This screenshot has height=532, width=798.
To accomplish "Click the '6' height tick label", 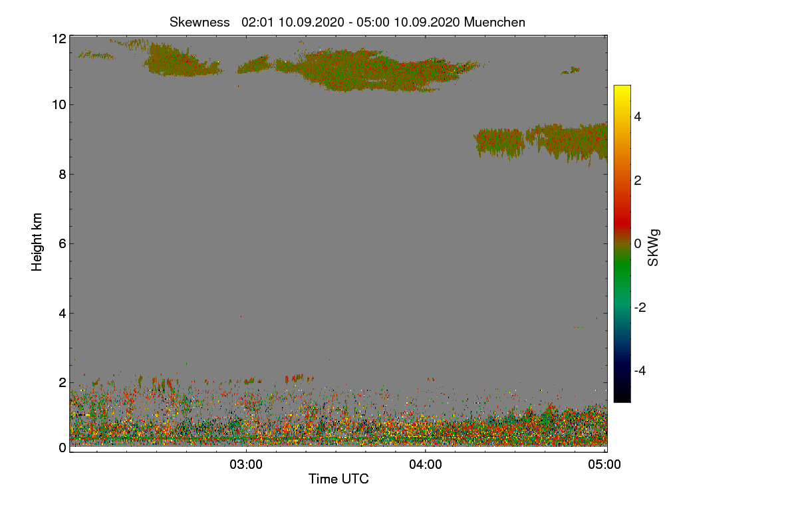I will tap(62, 243).
